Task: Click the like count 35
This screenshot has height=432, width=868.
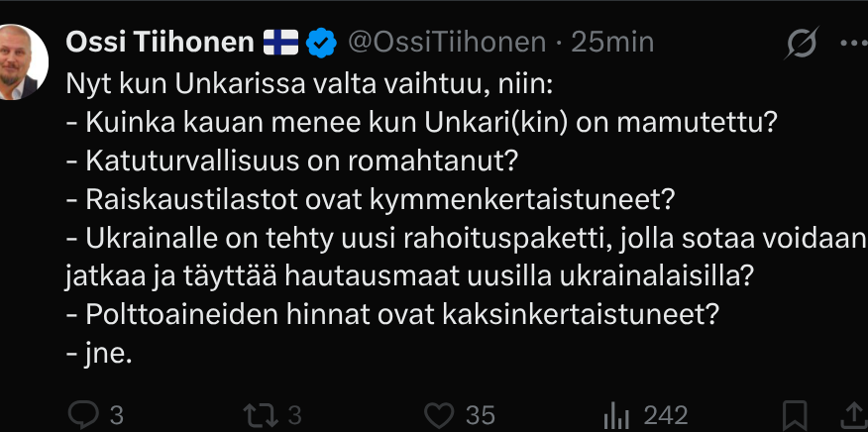Action: tap(482, 414)
